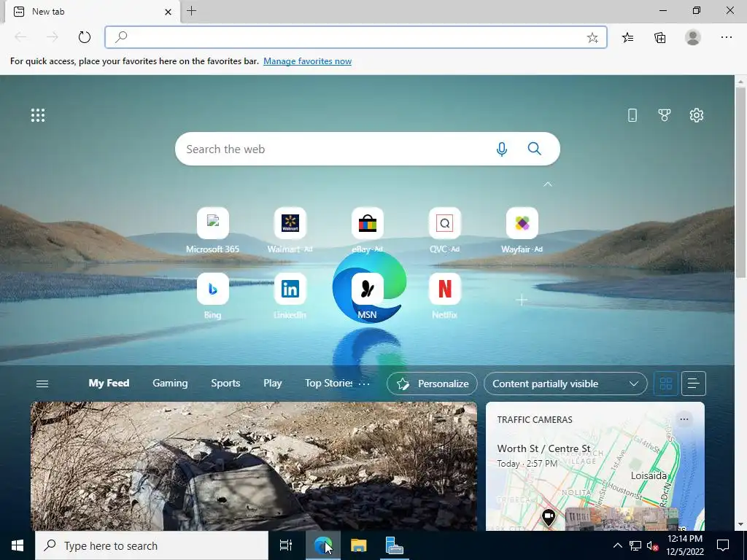Open the Rewards trophy icon
Image resolution: width=747 pixels, height=560 pixels.
point(664,115)
